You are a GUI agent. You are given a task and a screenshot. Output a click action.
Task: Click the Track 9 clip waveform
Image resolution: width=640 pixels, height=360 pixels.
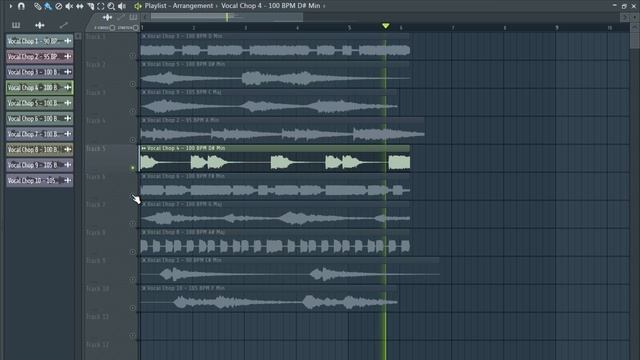click(290, 274)
